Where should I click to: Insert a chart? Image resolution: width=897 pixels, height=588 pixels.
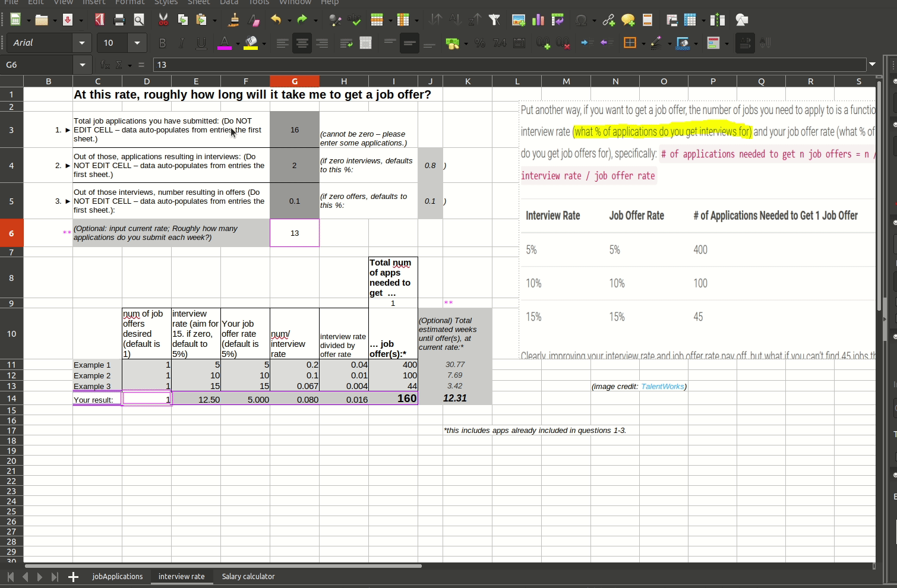[x=538, y=20]
